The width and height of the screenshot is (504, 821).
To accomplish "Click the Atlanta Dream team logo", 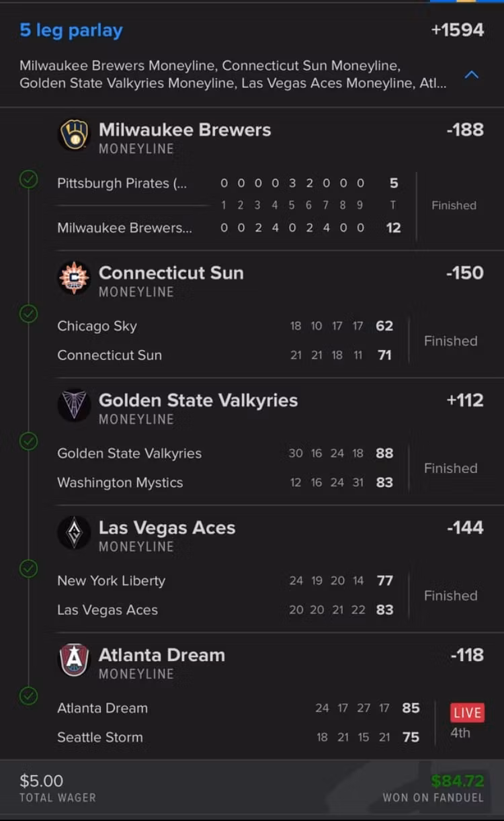I will click(x=74, y=660).
